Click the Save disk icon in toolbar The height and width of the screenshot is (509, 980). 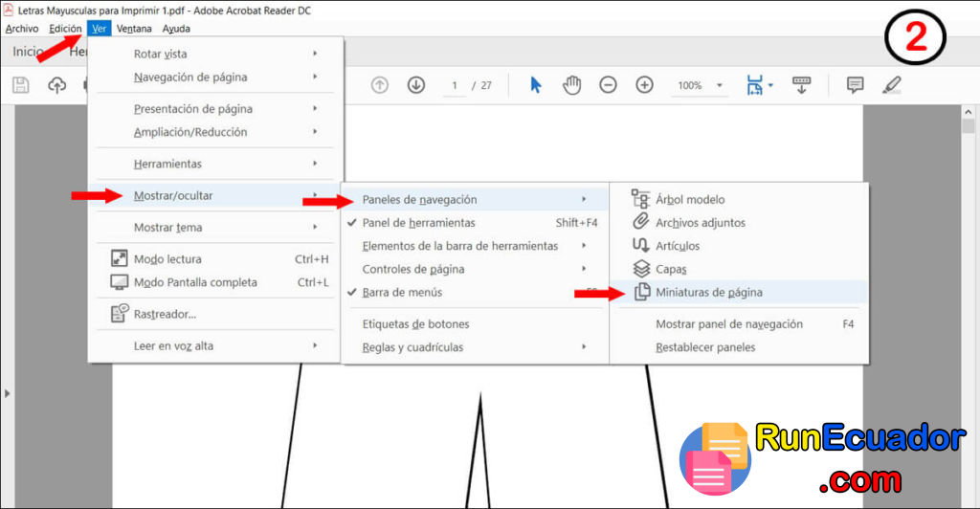(x=21, y=85)
